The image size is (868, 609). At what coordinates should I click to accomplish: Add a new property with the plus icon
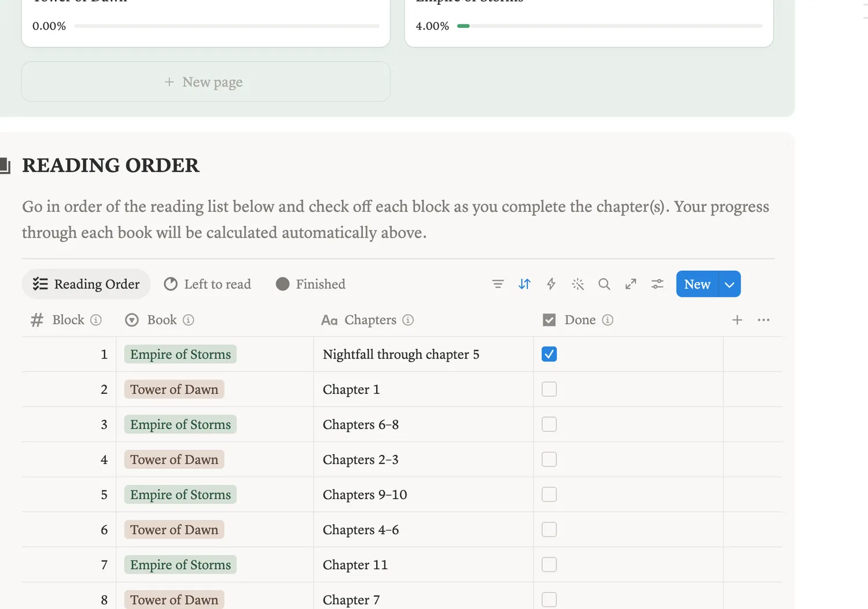click(737, 320)
